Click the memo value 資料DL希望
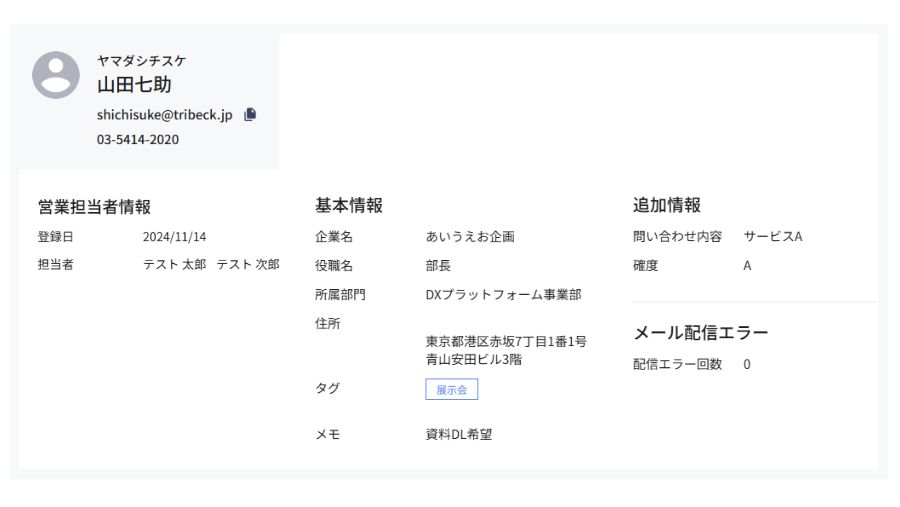 coord(459,434)
